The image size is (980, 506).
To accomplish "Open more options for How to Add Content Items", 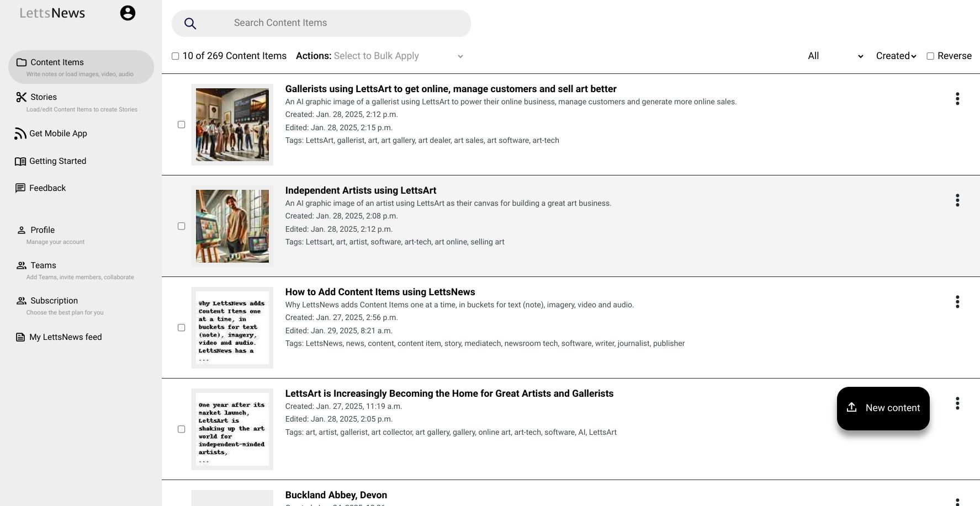I will [x=957, y=302].
